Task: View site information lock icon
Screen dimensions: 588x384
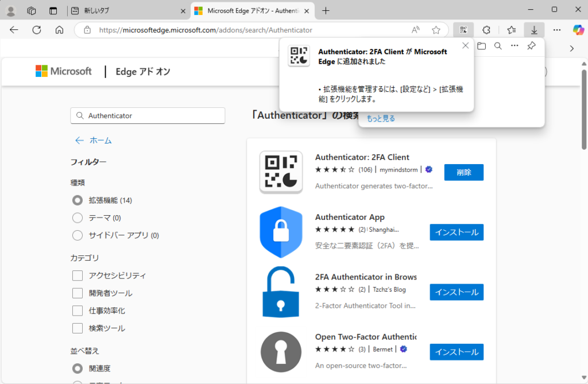Action: pyautogui.click(x=87, y=30)
